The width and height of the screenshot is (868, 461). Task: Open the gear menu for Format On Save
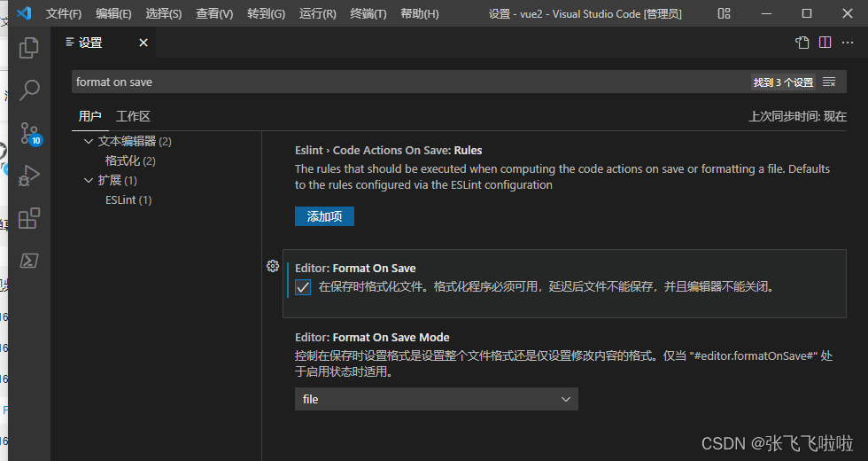pyautogui.click(x=273, y=266)
